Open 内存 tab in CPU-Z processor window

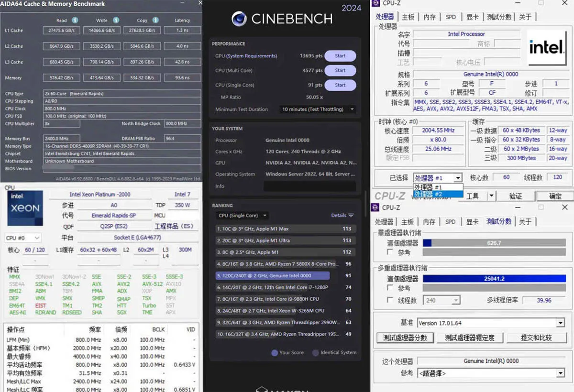[x=430, y=17]
